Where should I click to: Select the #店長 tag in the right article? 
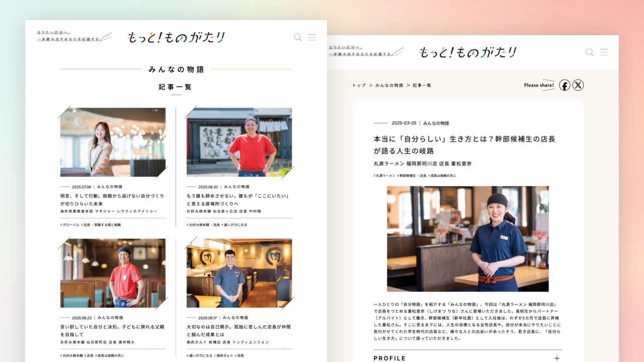coord(422,175)
